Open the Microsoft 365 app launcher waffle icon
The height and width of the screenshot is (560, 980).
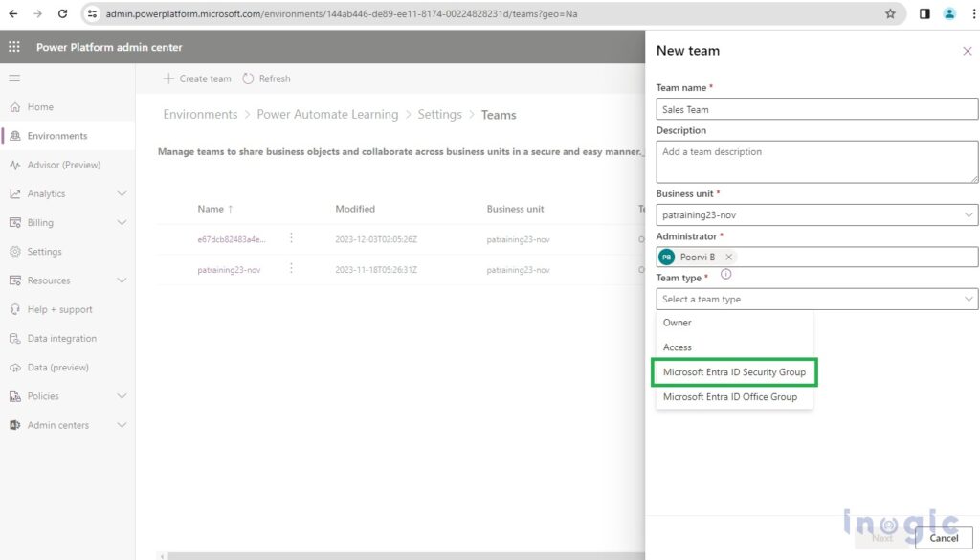(x=14, y=47)
